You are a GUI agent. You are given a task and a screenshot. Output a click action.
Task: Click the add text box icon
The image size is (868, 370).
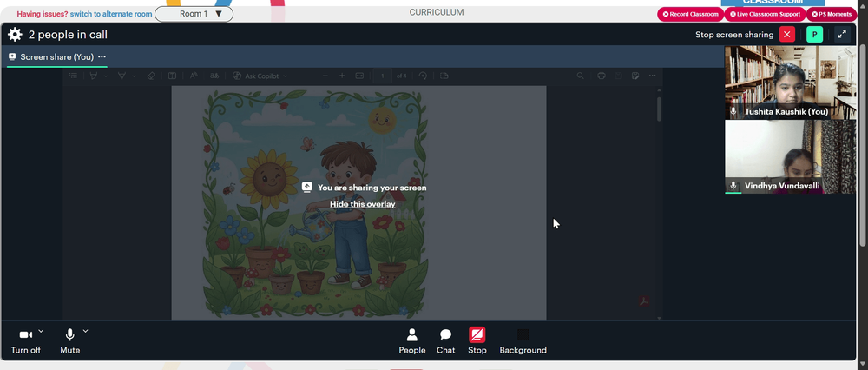coord(172,76)
